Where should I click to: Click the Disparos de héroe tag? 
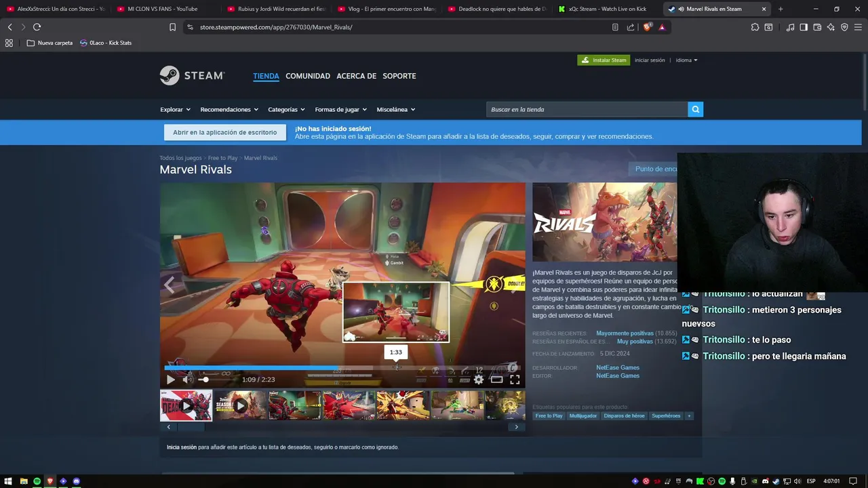624,415
